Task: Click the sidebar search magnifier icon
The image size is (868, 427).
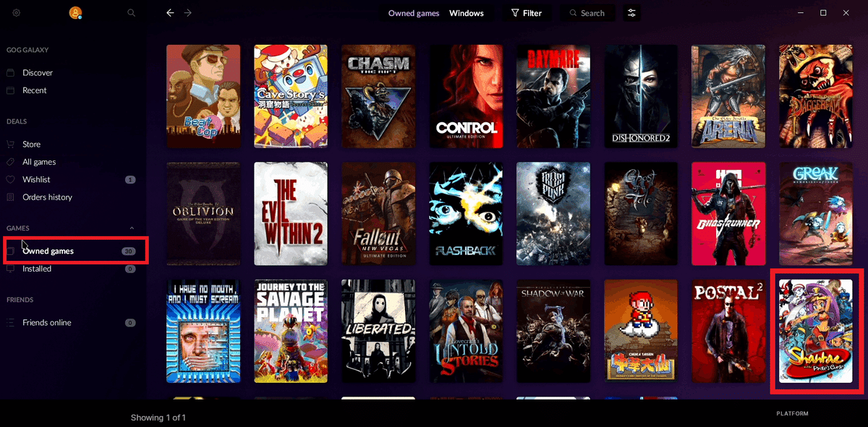Action: click(x=131, y=13)
